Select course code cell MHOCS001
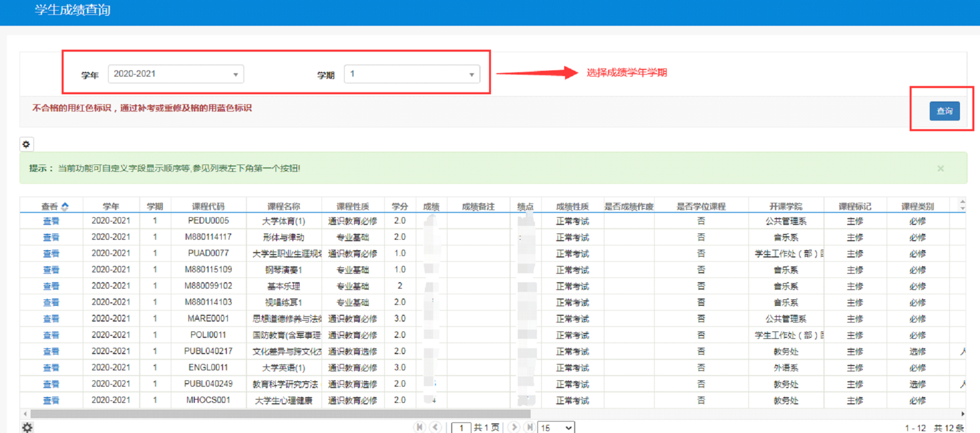980x433 pixels. tap(208, 400)
